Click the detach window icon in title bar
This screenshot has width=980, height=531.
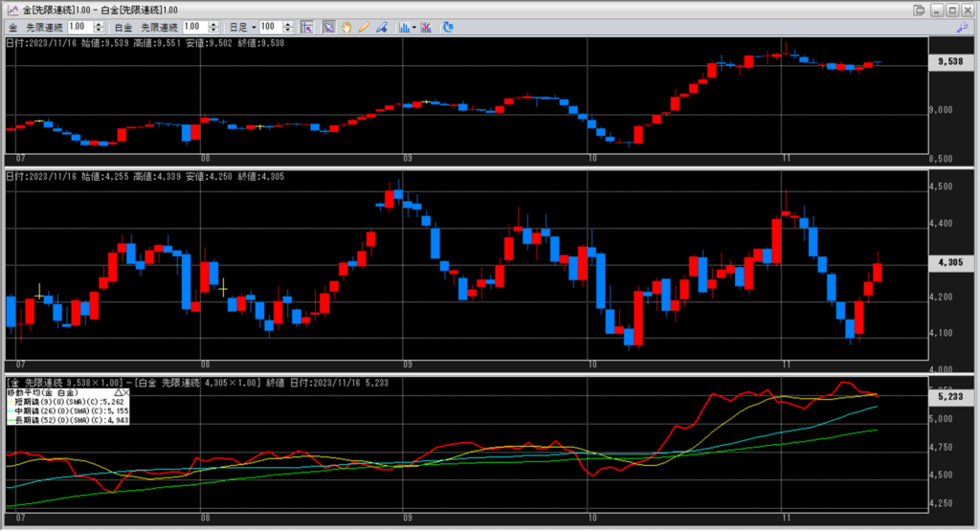pyautogui.click(x=919, y=10)
